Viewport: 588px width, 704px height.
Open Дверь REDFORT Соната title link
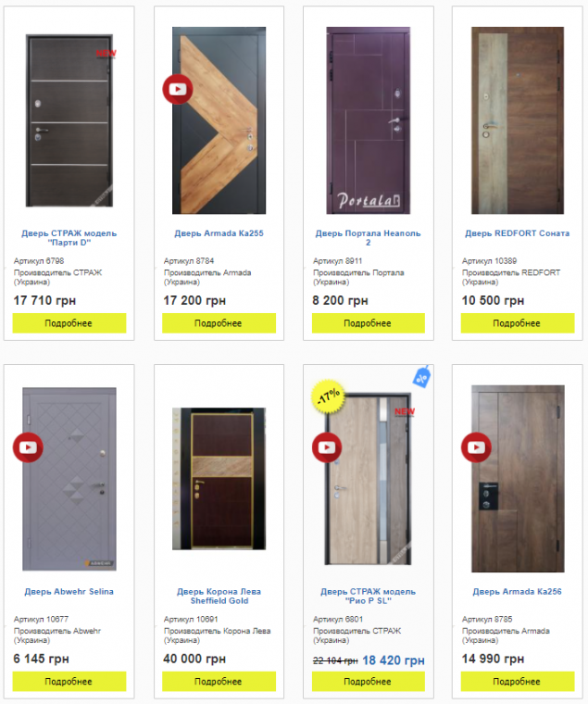(517, 233)
